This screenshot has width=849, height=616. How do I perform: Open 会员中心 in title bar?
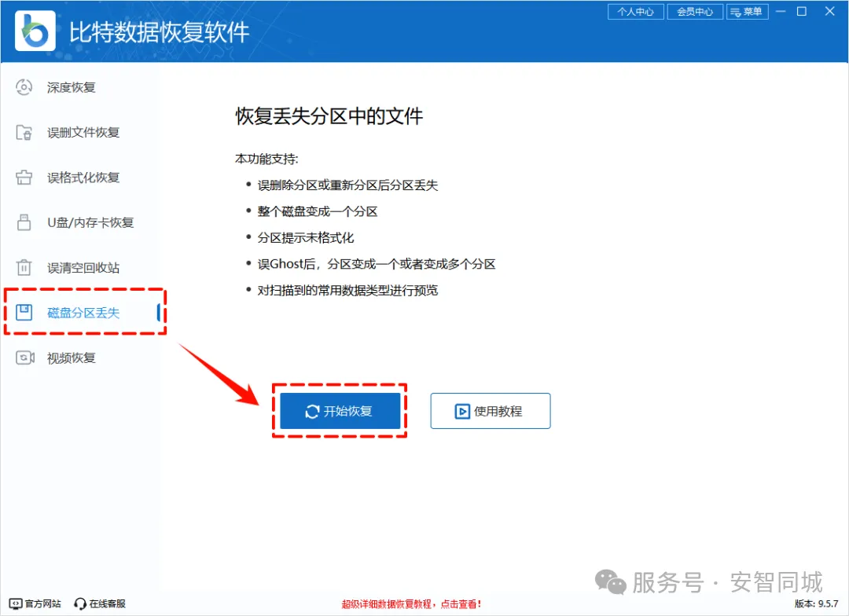point(695,11)
